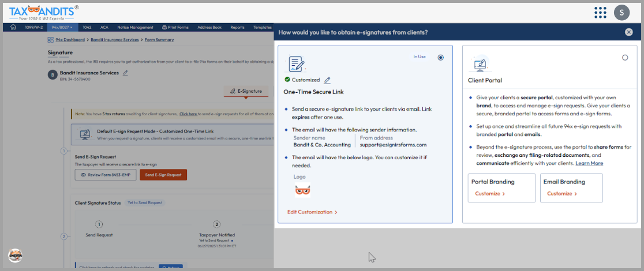
Task: Click Send E-Sign Request button
Action: point(163,175)
